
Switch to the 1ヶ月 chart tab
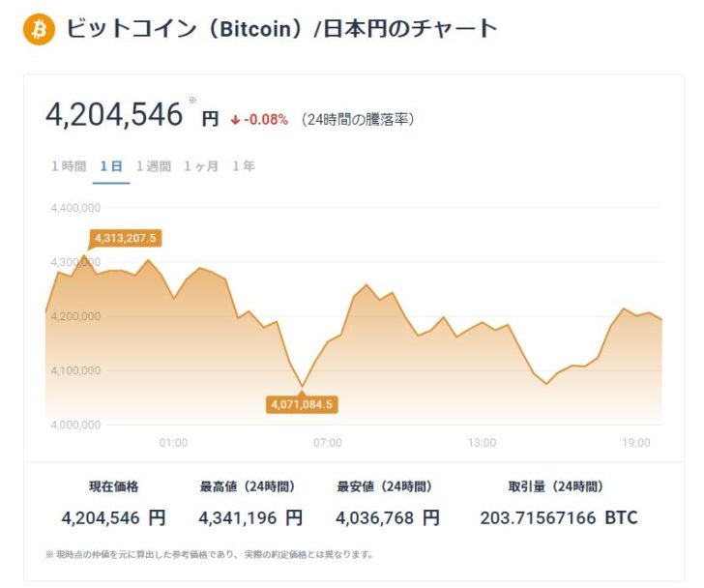(201, 166)
